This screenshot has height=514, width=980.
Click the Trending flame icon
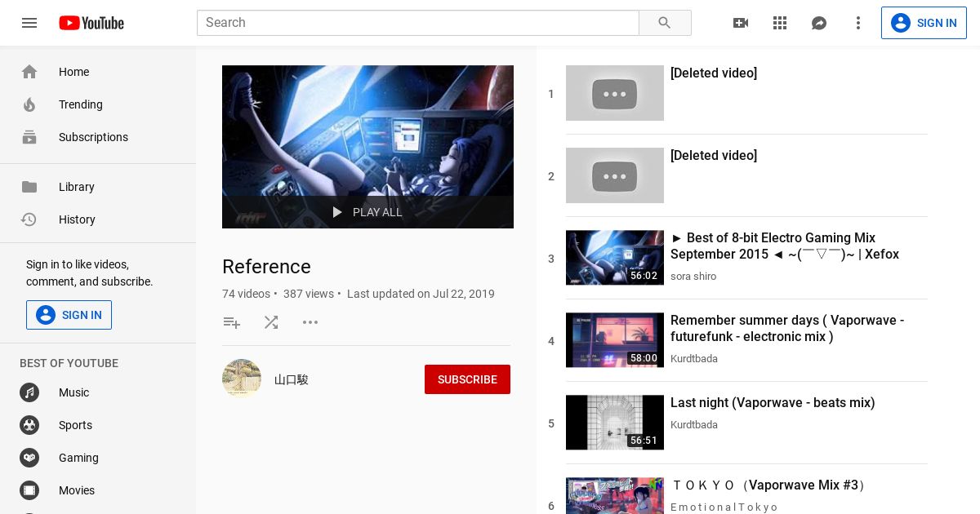[x=29, y=104]
